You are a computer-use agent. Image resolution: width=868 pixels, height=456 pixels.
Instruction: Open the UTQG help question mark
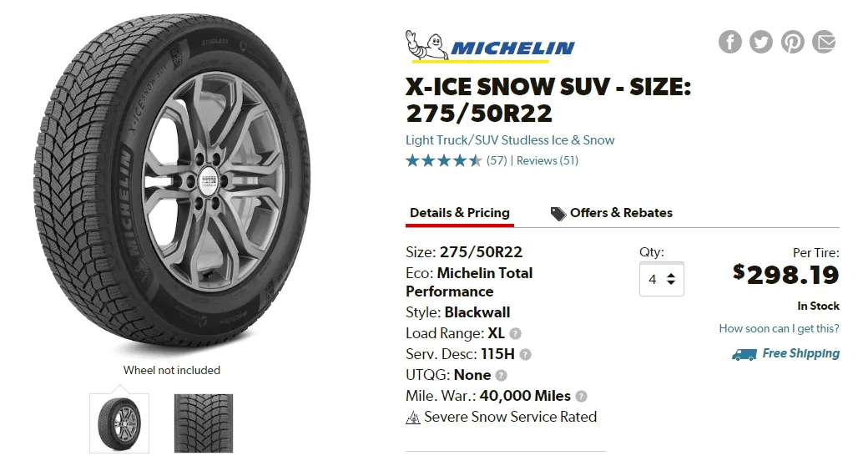(x=501, y=376)
